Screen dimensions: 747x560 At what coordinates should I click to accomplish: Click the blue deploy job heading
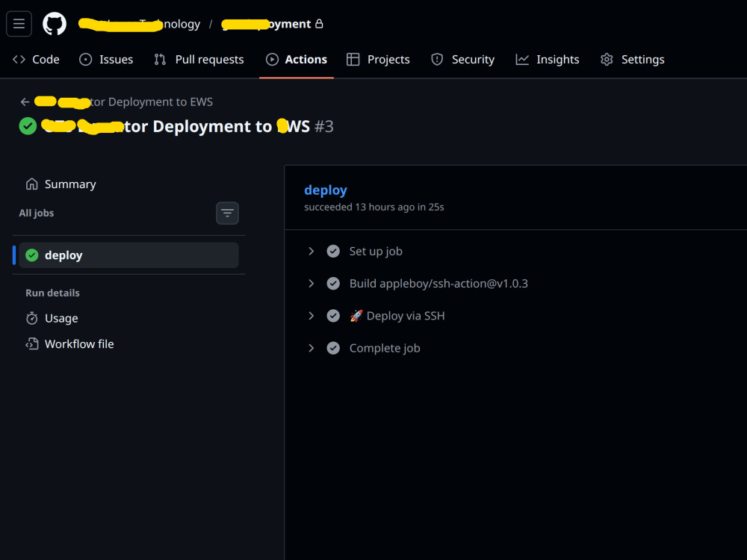coord(326,190)
